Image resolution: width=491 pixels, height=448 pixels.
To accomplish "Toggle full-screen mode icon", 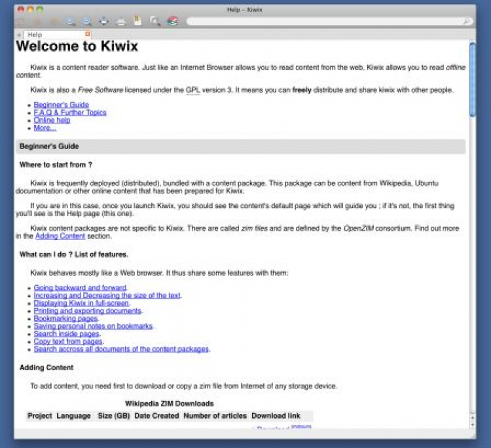I will point(104,22).
